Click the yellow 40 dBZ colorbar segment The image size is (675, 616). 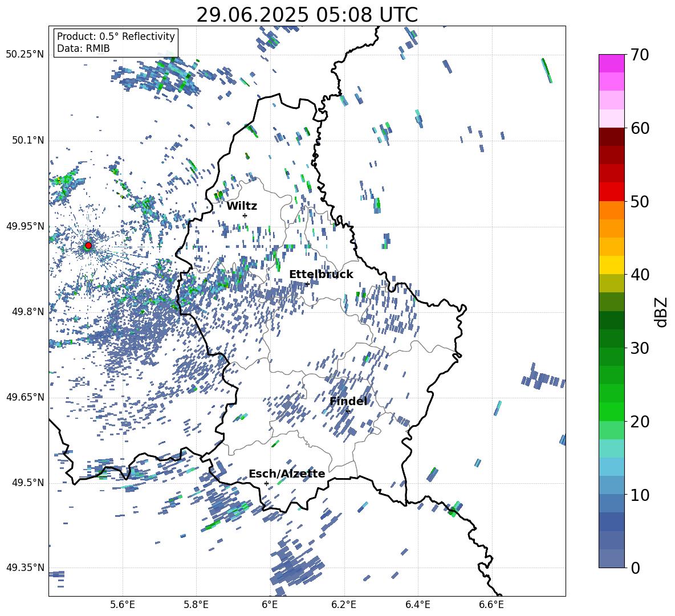[612, 265]
